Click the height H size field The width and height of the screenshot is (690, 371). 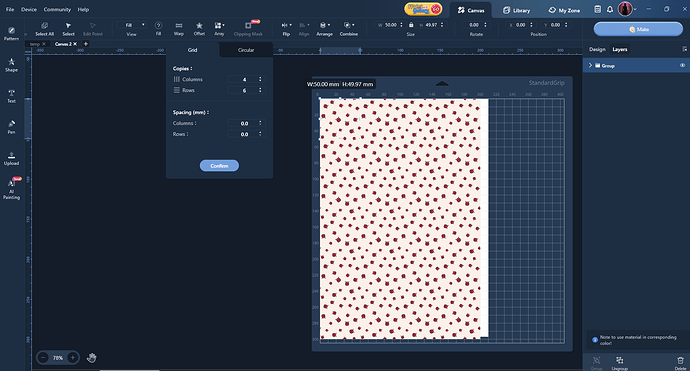(x=431, y=25)
